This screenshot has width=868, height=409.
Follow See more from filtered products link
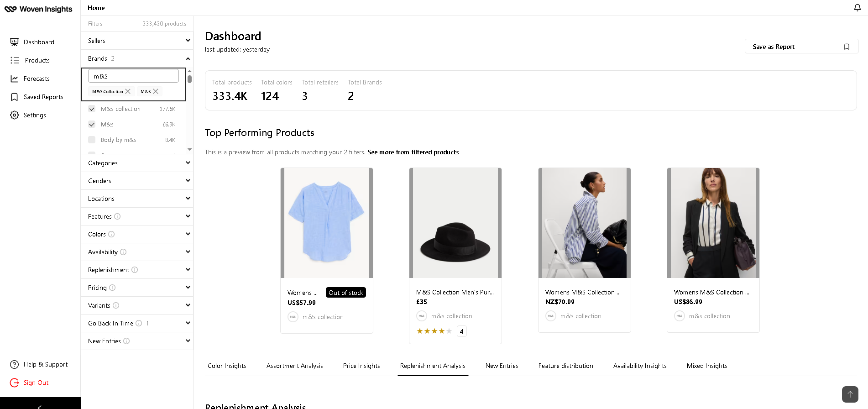(413, 152)
